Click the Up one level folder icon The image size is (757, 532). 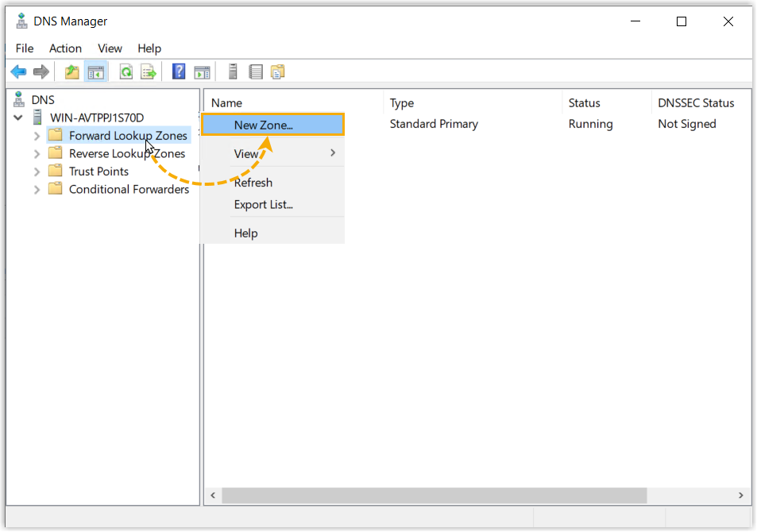(72, 72)
